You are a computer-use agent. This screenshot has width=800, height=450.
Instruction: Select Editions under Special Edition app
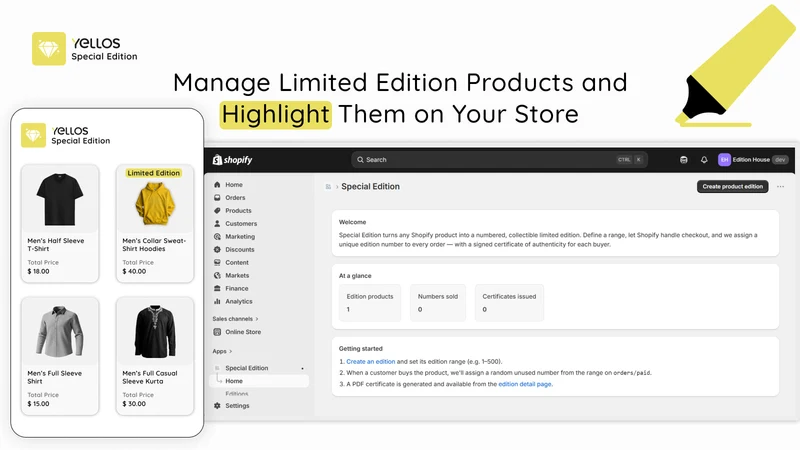tap(237, 393)
